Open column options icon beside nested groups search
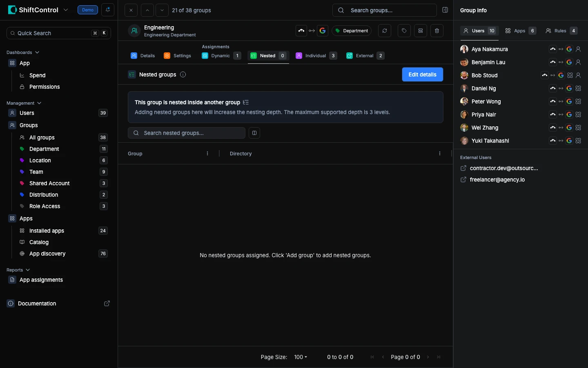This screenshot has height=368, width=588. click(x=254, y=133)
